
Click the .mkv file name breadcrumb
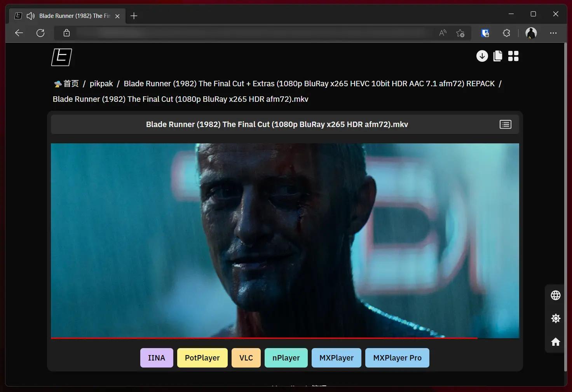pos(181,99)
